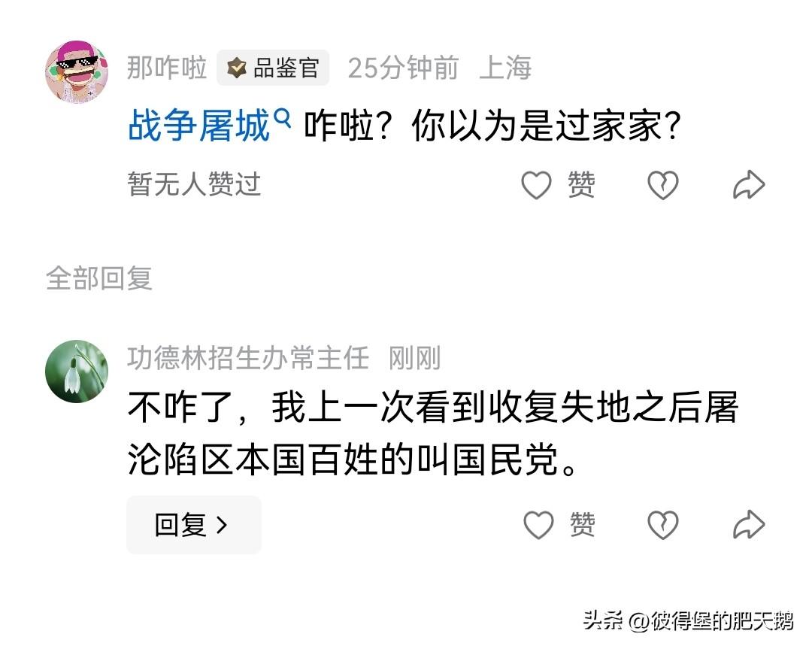812x649 pixels.
Task: Share the top comment via the arrow icon
Action: 749,183
